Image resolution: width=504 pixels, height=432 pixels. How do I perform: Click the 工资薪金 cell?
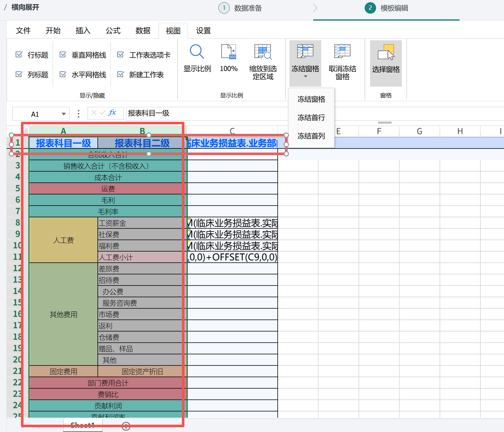tap(142, 223)
